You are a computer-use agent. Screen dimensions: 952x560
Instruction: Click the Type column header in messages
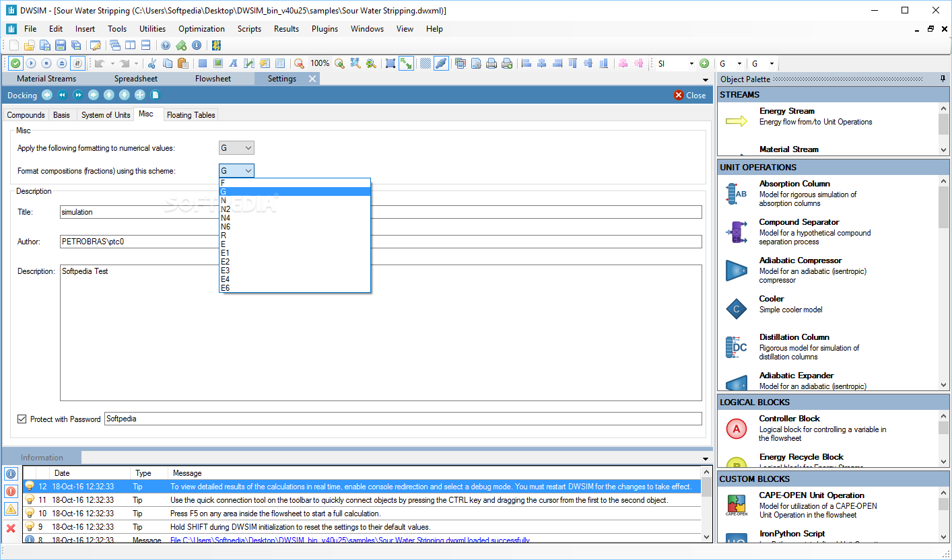(149, 473)
